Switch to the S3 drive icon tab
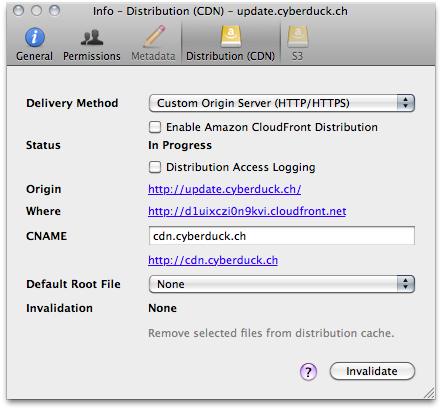Viewport: 442px width, 410px height. point(298,36)
